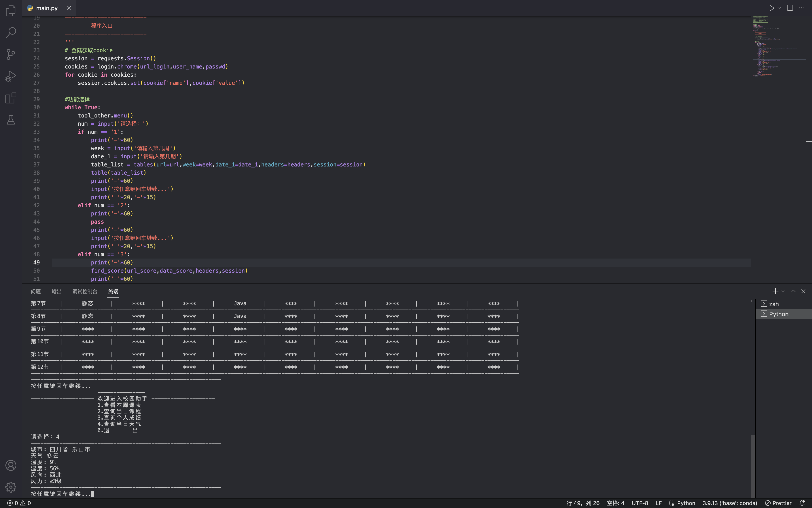812x508 pixels.
Task: Click the cursor position 行 49, 列 26
Action: click(x=583, y=503)
